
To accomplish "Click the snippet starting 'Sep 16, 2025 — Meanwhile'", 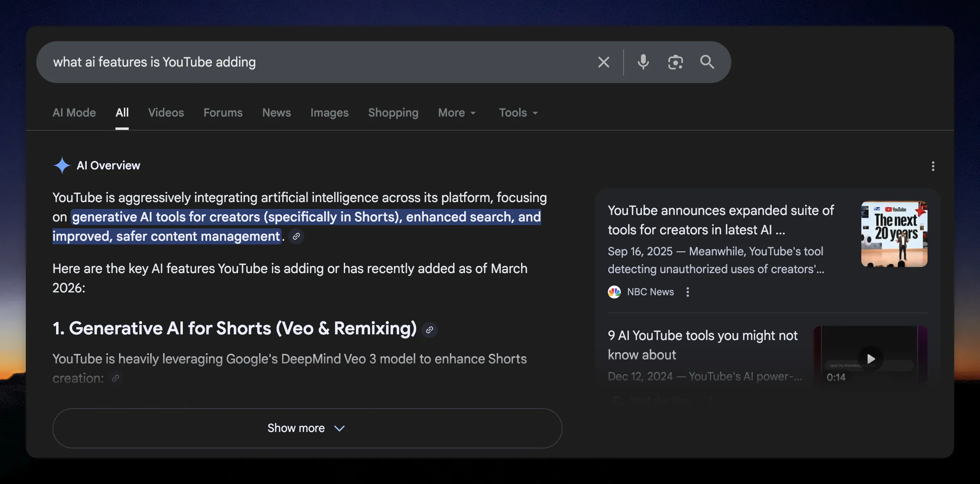I will [x=716, y=260].
